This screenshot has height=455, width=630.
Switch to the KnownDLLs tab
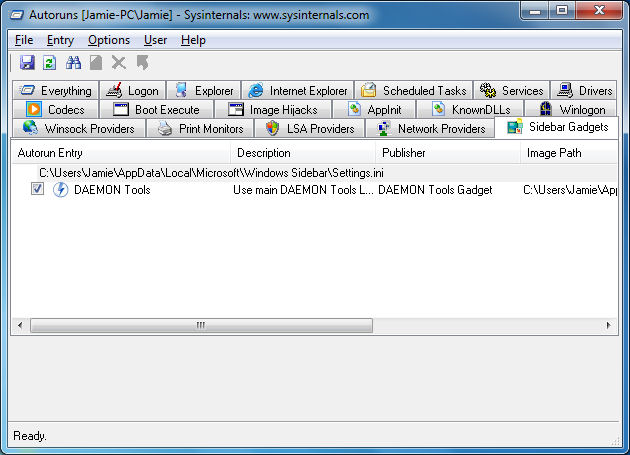tap(470, 109)
